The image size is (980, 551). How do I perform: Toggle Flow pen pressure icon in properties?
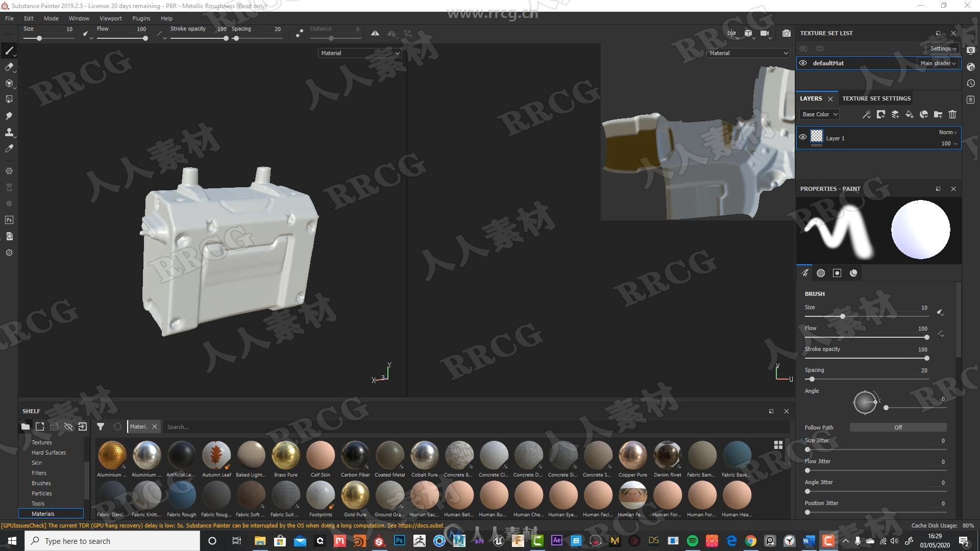point(941,333)
